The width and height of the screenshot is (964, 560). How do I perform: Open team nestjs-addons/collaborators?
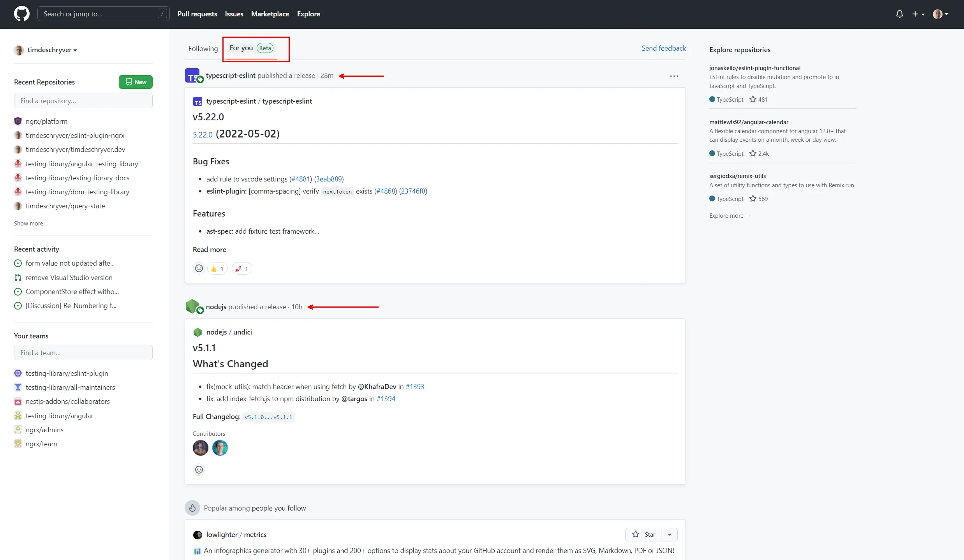coord(68,401)
